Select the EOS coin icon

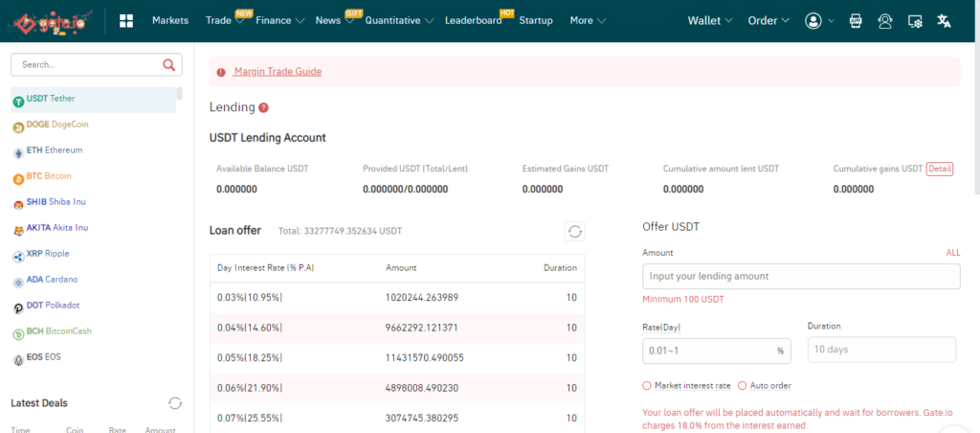point(19,360)
